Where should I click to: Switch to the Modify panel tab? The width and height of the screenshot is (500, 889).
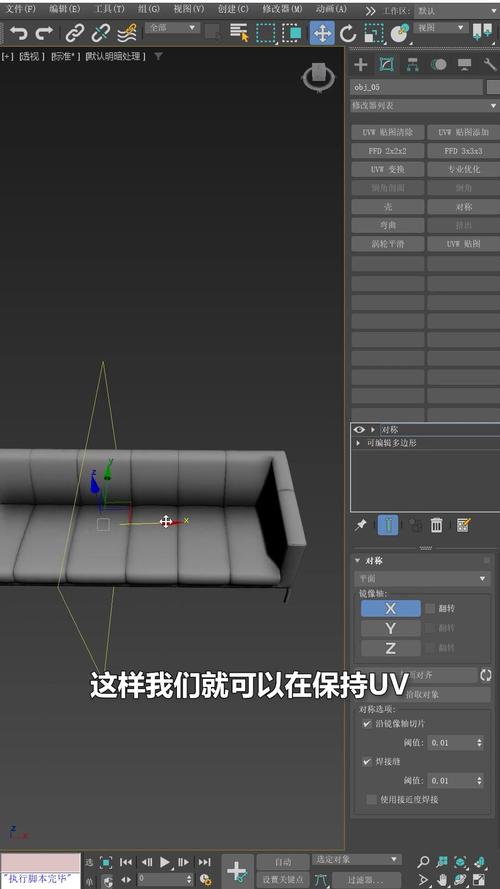click(387, 65)
